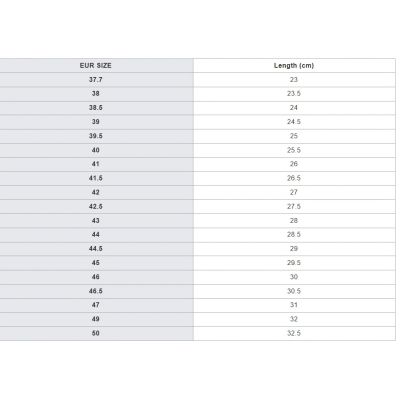Click the 31 cm length cell
The height and width of the screenshot is (400, 400).
(294, 305)
